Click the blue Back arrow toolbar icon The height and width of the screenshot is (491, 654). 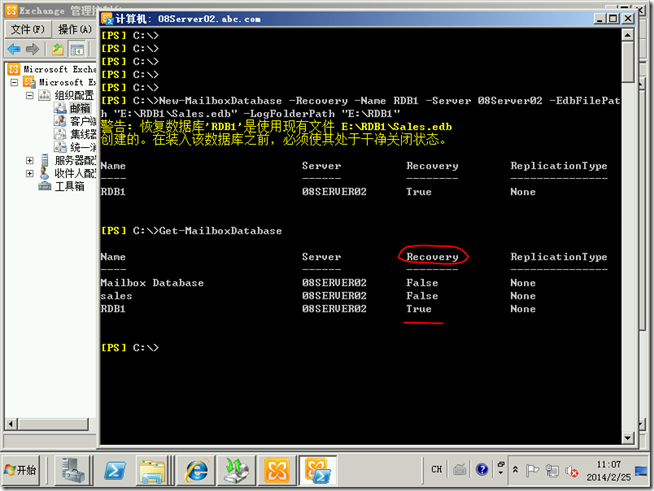click(x=14, y=49)
